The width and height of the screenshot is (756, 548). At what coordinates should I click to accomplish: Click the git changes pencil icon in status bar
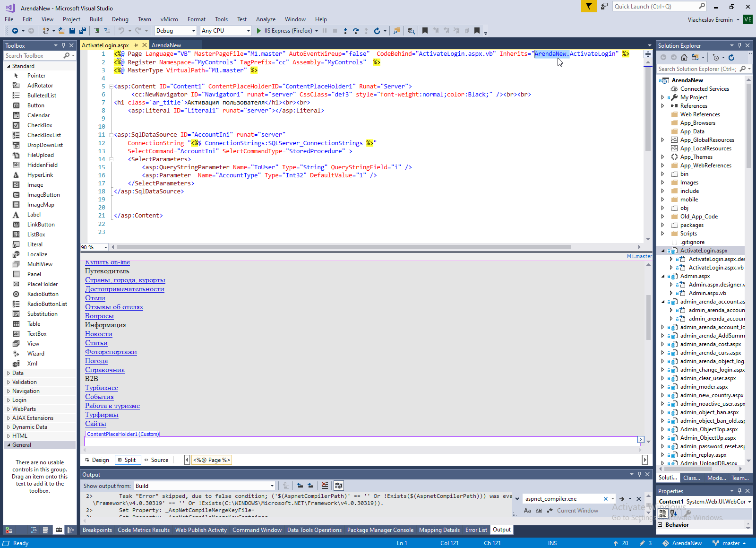coord(642,543)
